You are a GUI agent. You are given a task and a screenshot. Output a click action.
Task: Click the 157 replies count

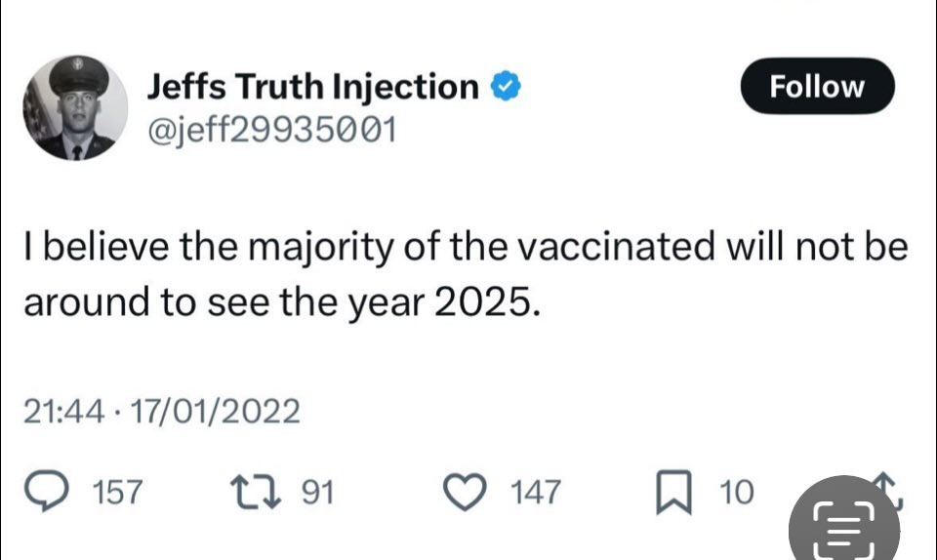coord(117,492)
